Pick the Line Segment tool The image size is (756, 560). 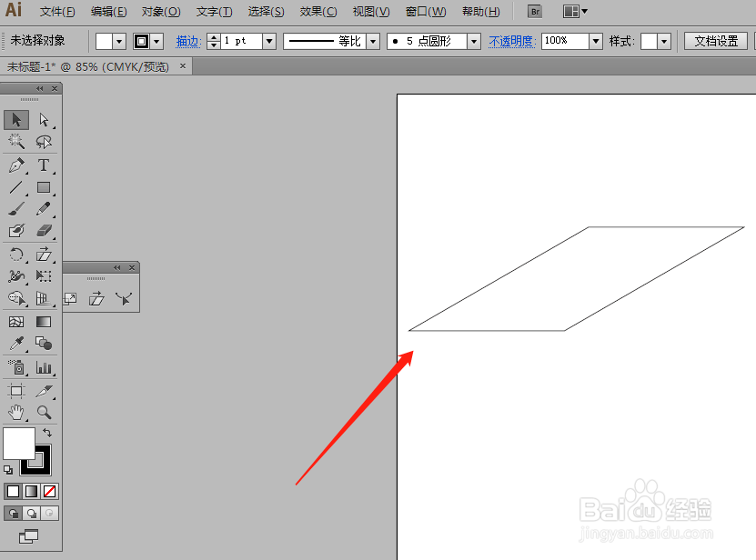16,187
